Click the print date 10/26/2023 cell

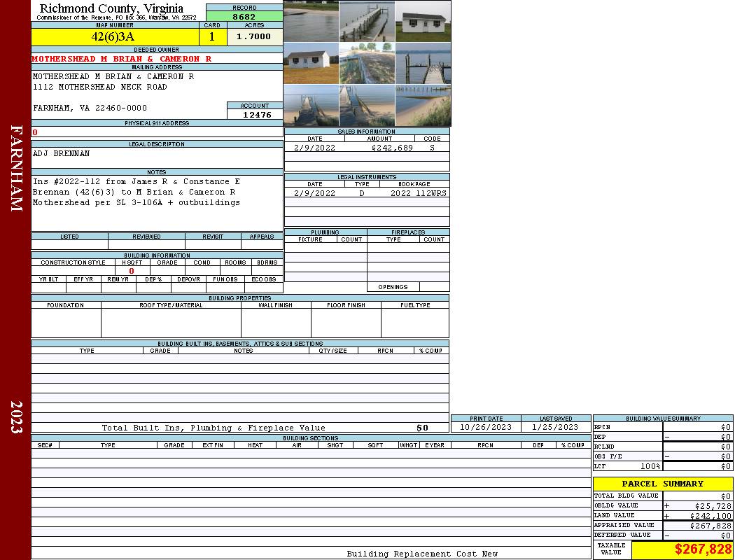484,427
